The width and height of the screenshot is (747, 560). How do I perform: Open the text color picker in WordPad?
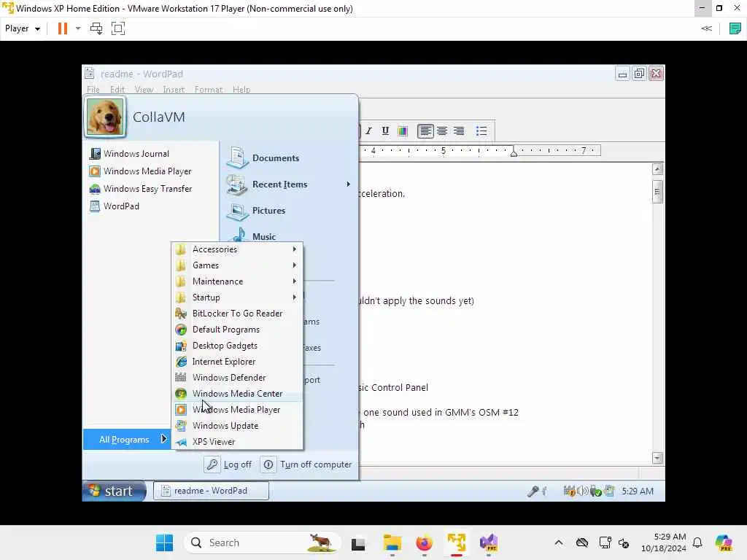point(403,131)
